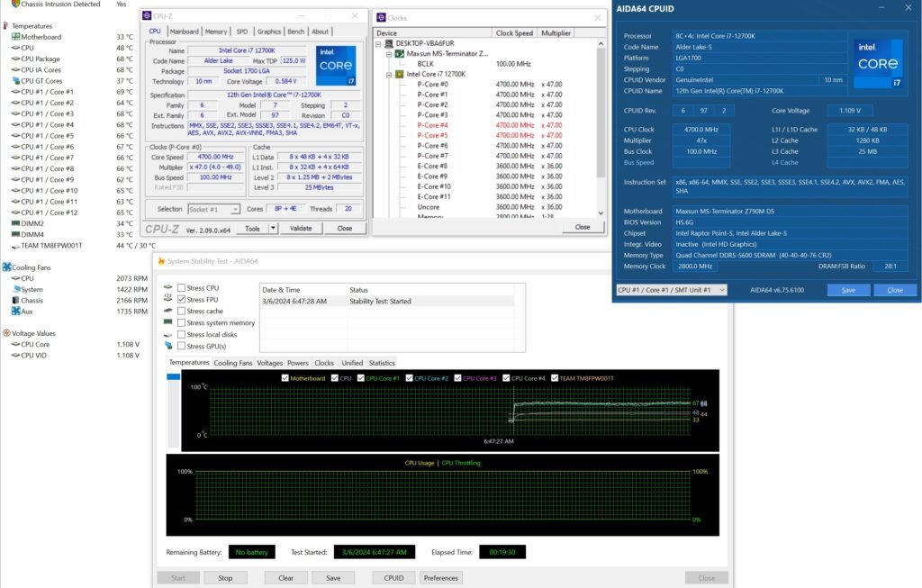Screen dimensions: 922x588
Task: Toggle CPU Core #1 graph legend checkbox
Action: [361, 378]
